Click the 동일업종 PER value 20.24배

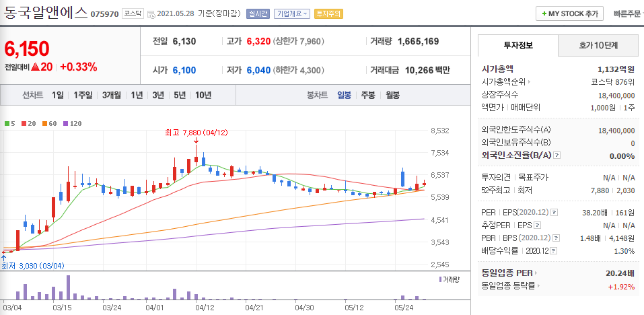(x=620, y=273)
